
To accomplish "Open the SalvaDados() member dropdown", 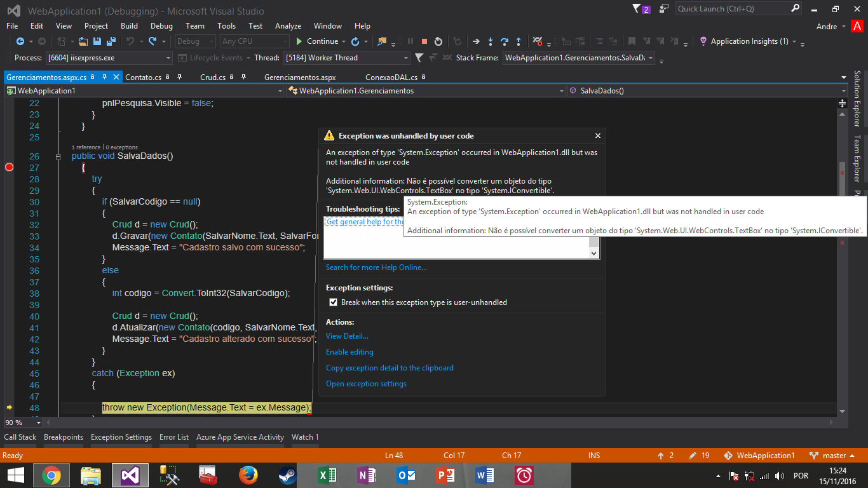I will pyautogui.click(x=707, y=91).
